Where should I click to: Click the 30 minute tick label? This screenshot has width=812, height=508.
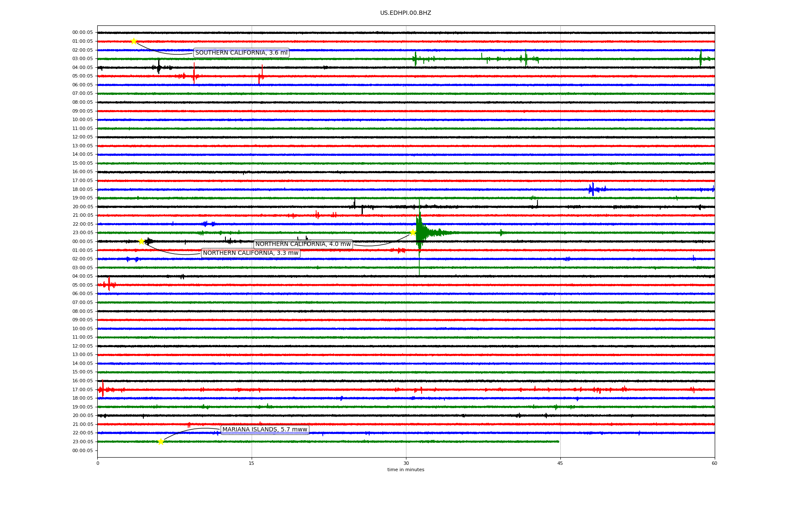(406, 463)
